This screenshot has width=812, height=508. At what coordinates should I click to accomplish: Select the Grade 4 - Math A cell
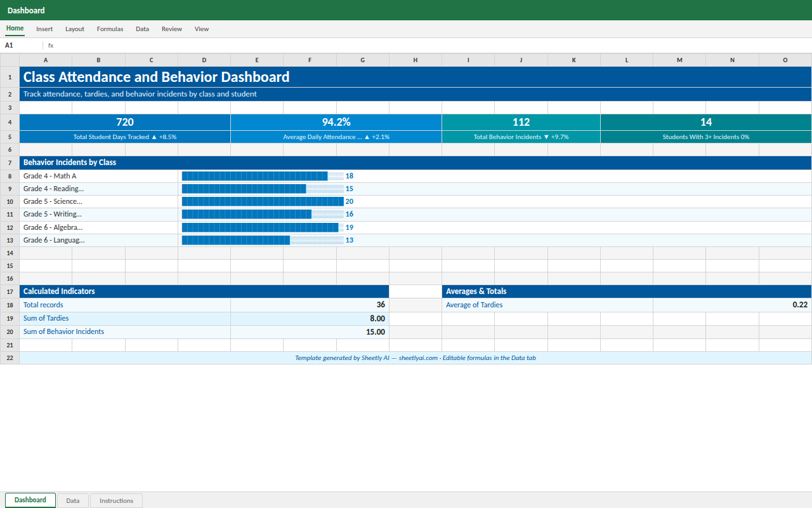click(98, 176)
